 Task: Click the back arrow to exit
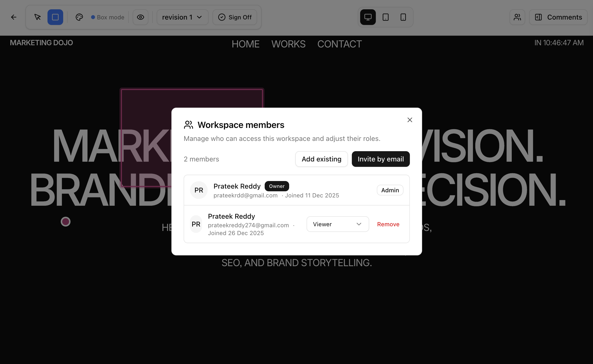pos(13,17)
